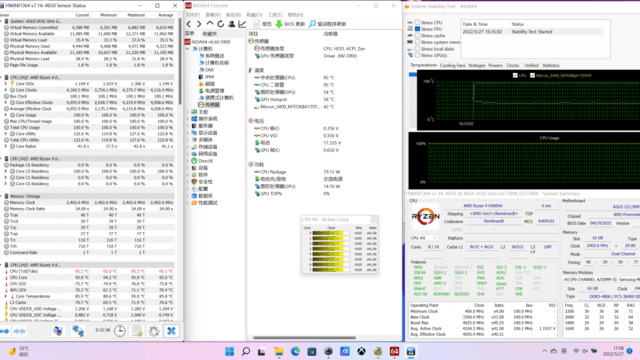
Task: Select DMI item in AIDA64 tree
Action: click(x=207, y=70)
